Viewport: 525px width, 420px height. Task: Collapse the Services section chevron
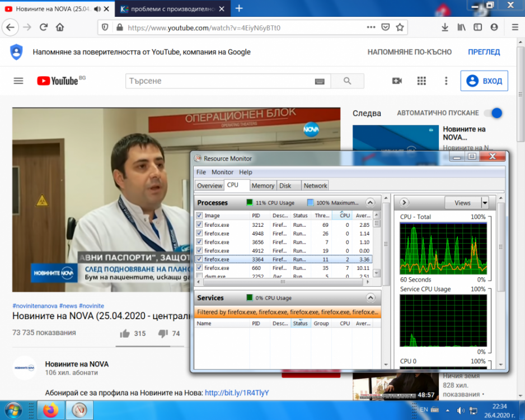click(370, 297)
